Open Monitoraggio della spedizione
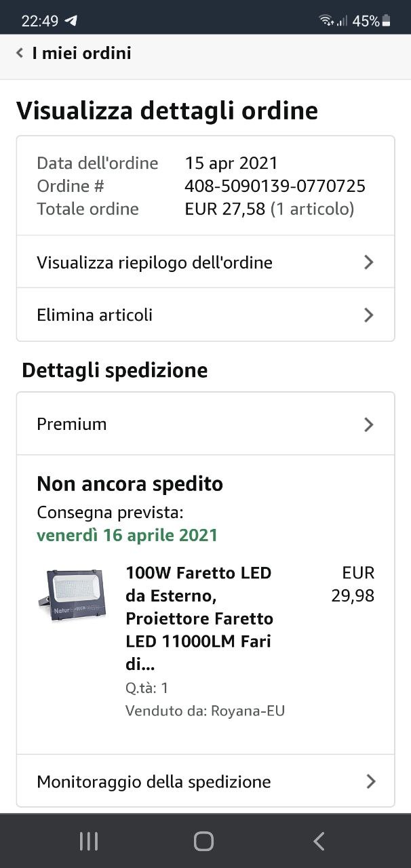Viewport: 411px width, 868px height. pyautogui.click(x=206, y=781)
